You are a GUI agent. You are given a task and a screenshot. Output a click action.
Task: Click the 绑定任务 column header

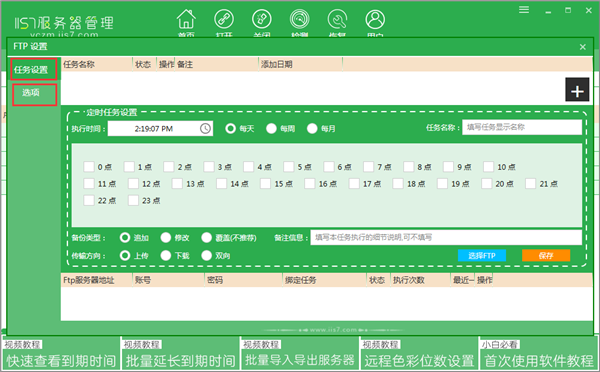tap(324, 280)
